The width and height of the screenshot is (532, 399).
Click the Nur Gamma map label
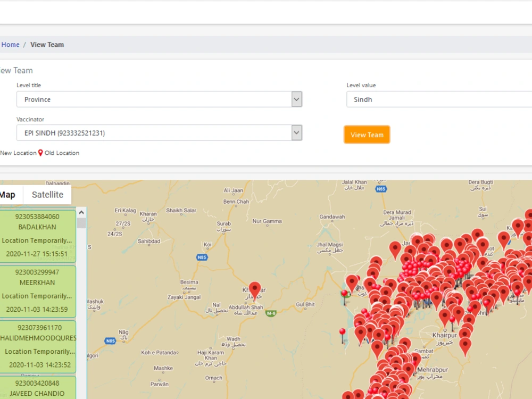pos(267,221)
